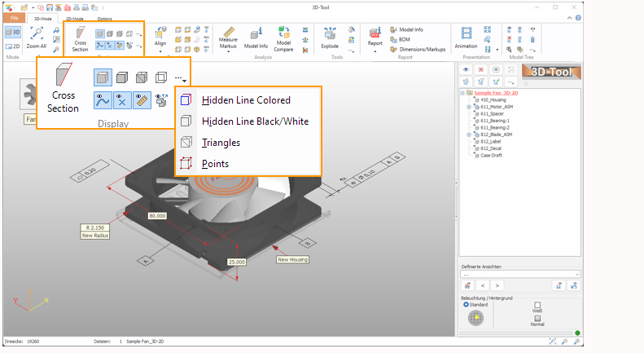
Task: Click the Explode tool icon
Action: [331, 33]
